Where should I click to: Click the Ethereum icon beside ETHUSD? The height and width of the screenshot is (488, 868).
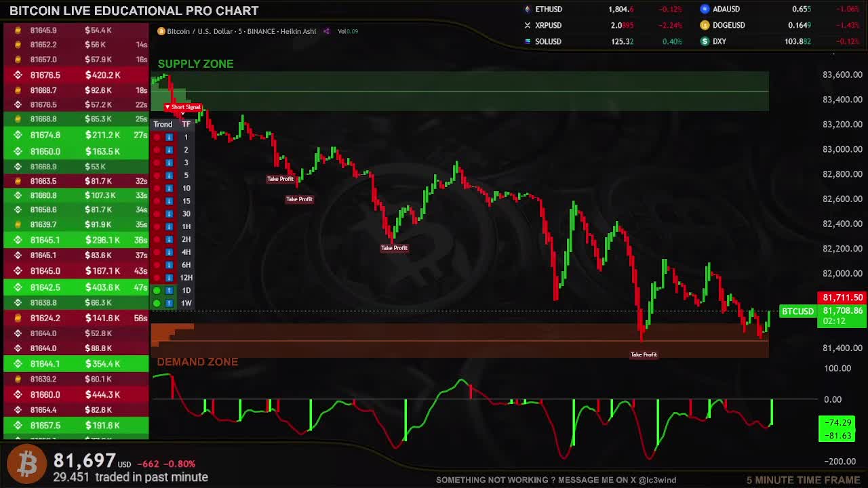pyautogui.click(x=528, y=9)
